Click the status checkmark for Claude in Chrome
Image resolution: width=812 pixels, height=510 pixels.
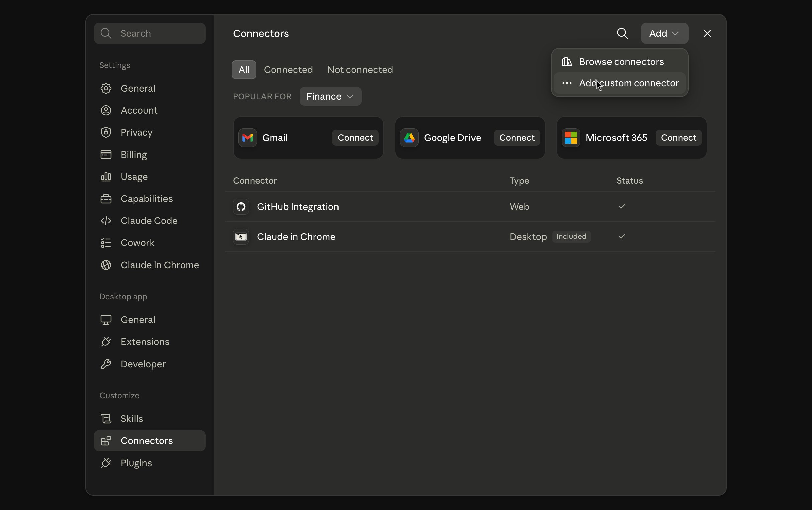(x=622, y=236)
